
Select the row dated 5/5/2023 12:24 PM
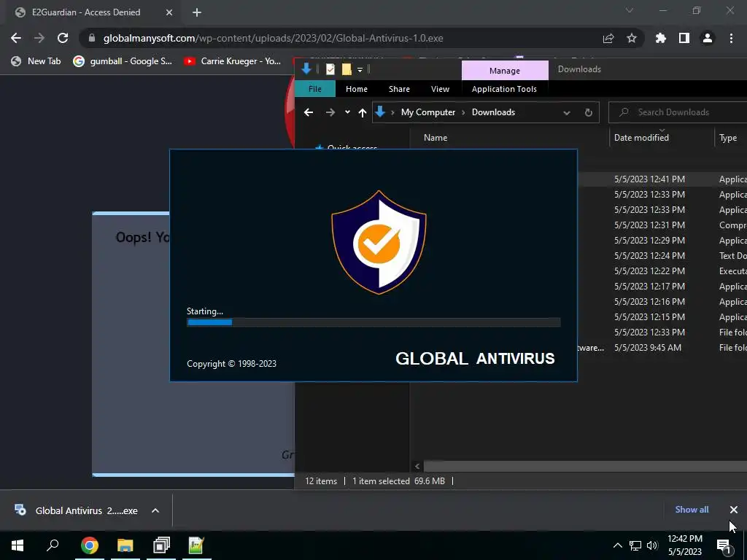click(x=662, y=256)
